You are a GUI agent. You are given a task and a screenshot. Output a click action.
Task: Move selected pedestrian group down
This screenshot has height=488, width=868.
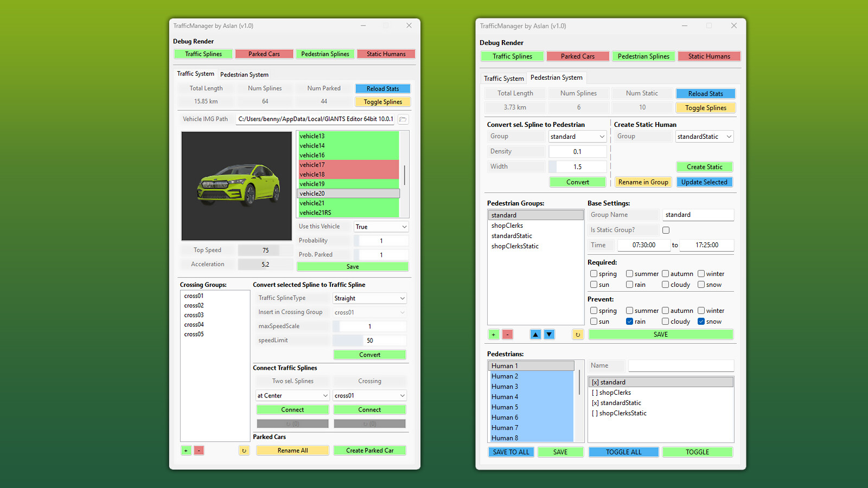point(549,334)
